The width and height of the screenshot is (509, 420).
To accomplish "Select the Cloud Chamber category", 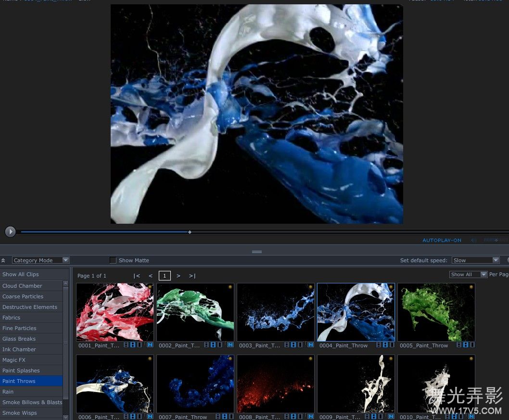I will point(31,286).
